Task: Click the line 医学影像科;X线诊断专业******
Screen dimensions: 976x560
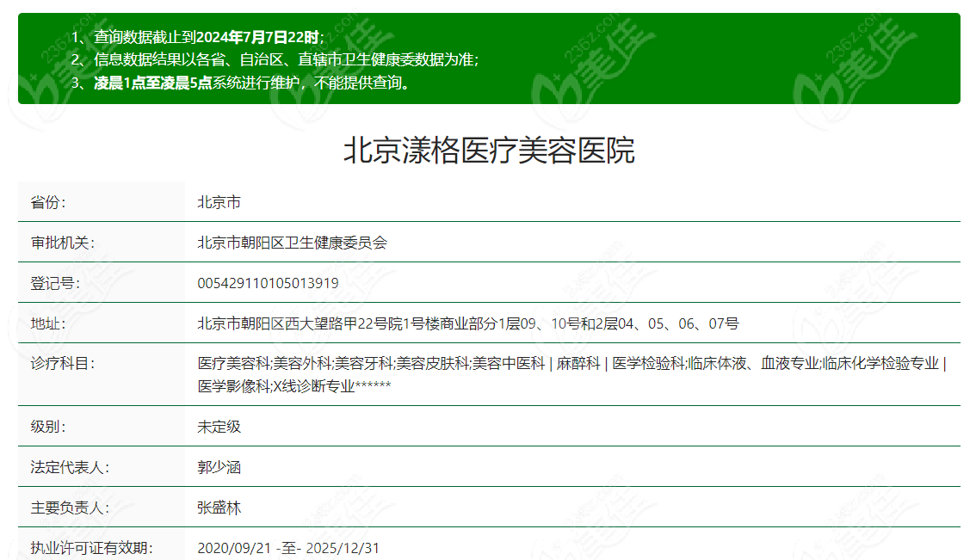Action: point(293,385)
